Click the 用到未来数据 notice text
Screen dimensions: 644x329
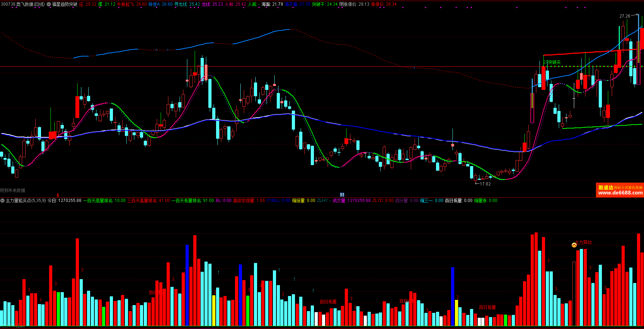(13, 190)
